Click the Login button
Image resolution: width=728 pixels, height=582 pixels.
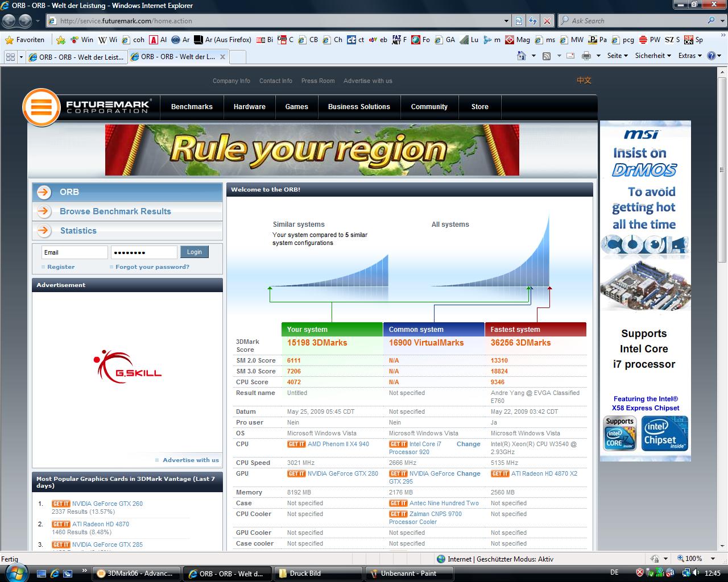(195, 252)
